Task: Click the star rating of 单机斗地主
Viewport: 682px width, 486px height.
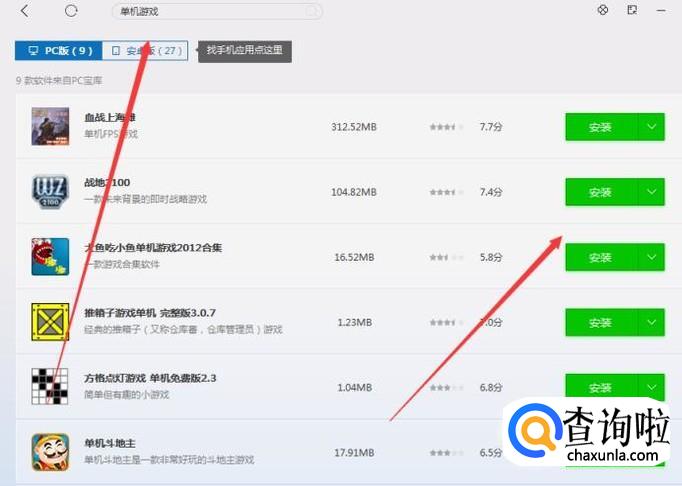Action: (x=446, y=452)
